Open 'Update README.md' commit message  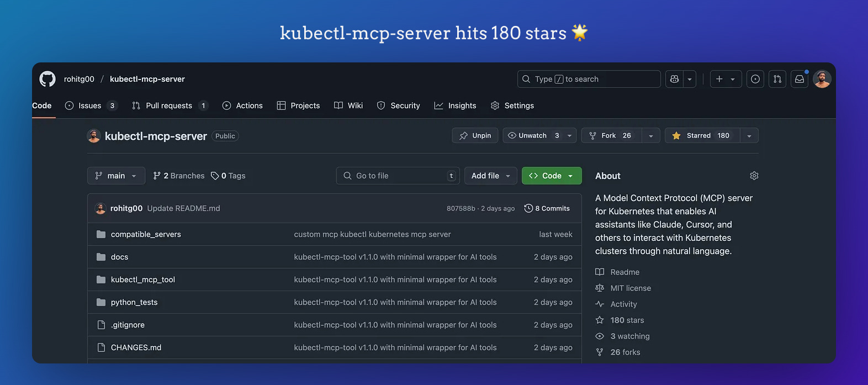184,208
